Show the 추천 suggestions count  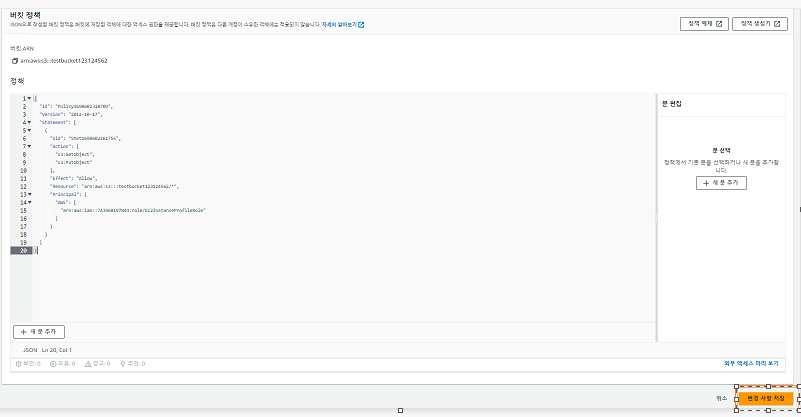tap(133, 364)
